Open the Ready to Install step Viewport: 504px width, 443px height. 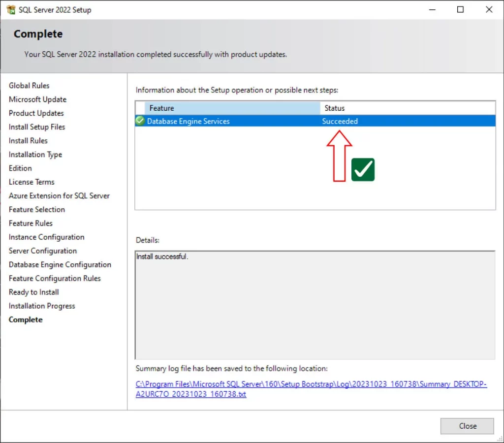[33, 292]
